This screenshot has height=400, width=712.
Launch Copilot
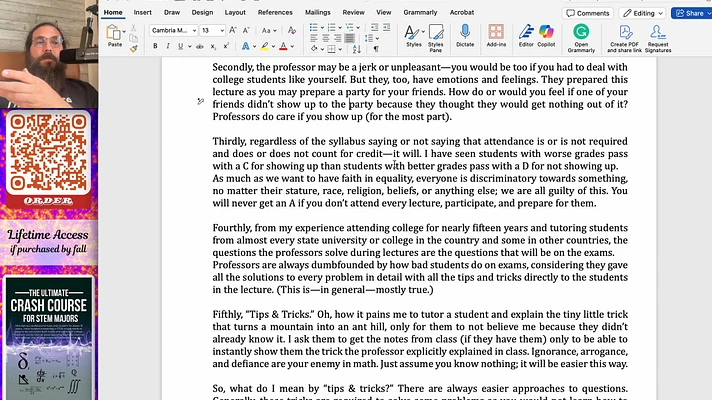(546, 36)
